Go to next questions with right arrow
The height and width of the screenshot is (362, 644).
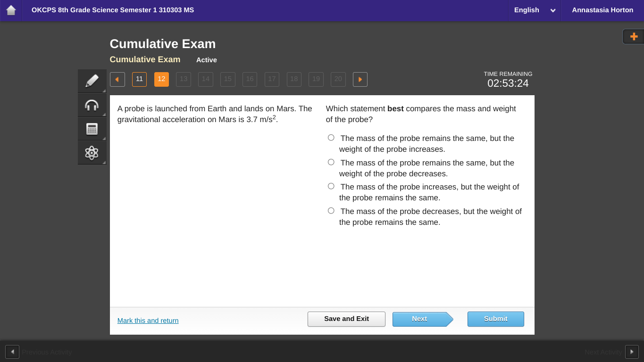(360, 80)
